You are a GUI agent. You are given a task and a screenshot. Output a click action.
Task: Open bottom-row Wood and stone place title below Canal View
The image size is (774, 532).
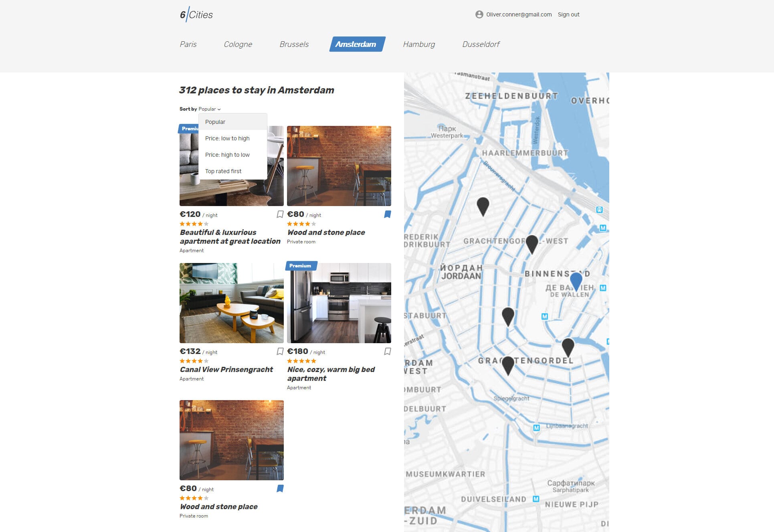(218, 507)
